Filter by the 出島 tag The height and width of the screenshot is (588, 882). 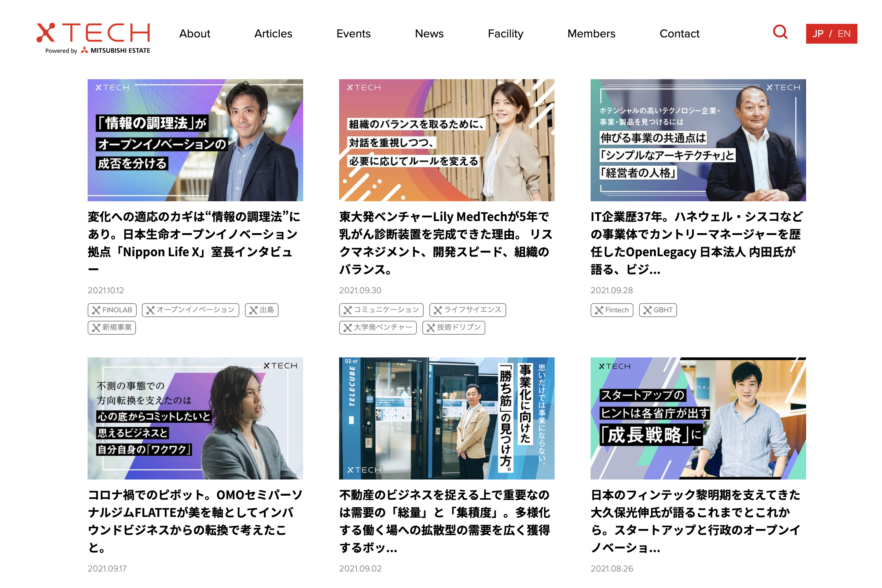[x=262, y=310]
